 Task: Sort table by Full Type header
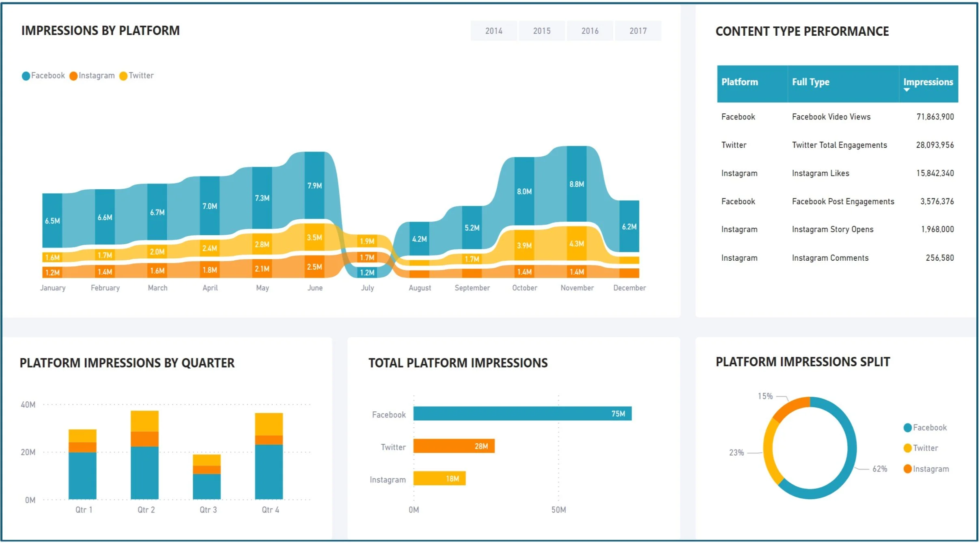click(810, 82)
